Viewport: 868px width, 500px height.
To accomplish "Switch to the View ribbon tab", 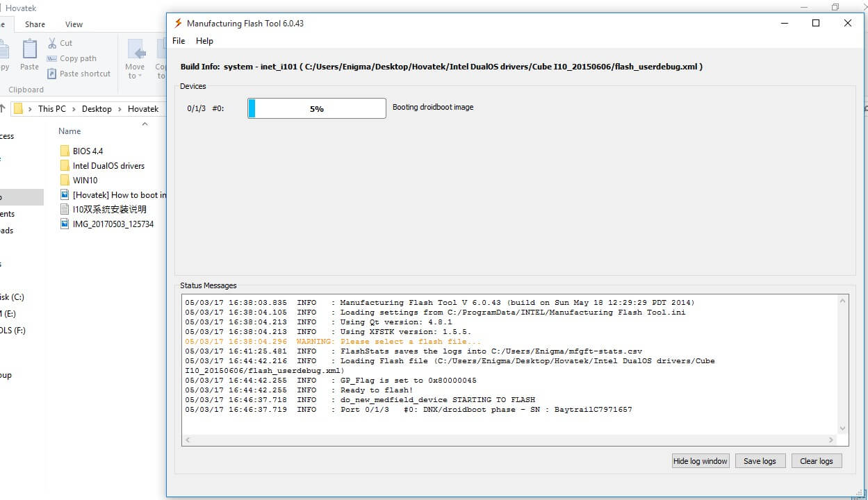I will 74,24.
